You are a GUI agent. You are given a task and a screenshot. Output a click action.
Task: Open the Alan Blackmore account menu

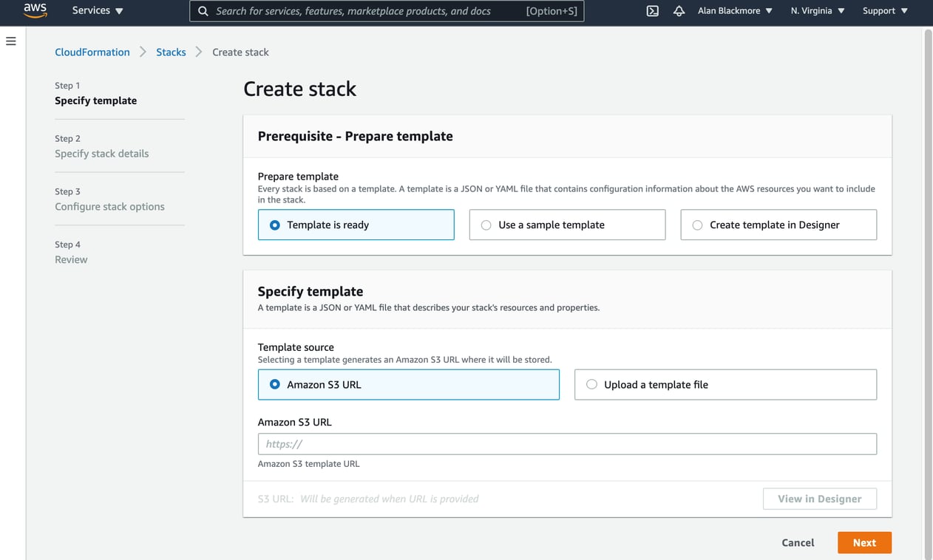pyautogui.click(x=733, y=11)
